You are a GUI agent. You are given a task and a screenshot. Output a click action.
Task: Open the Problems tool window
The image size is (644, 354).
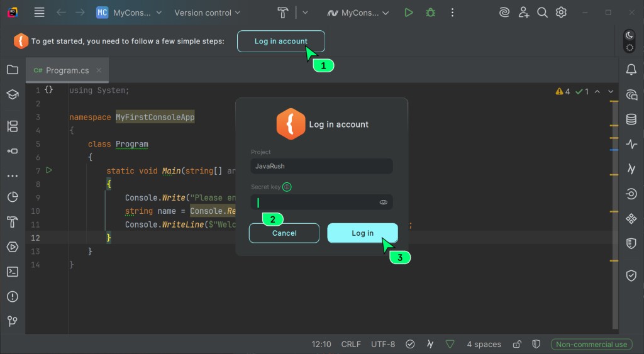(x=12, y=297)
